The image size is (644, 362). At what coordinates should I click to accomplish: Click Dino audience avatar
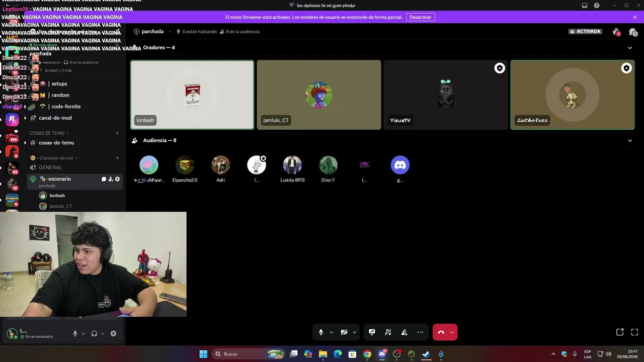[x=328, y=165]
